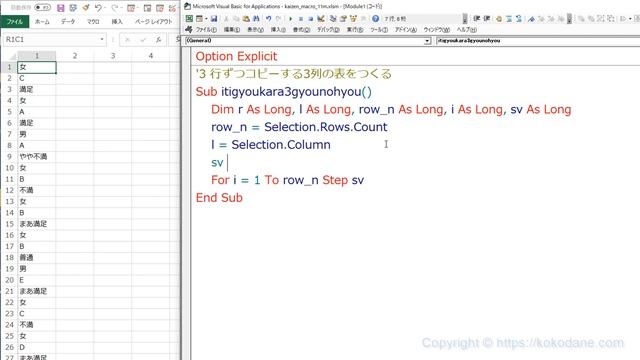This screenshot has height=360, width=640.
Task: Click cell containing やや不満 in row 9
Action: [37, 157]
